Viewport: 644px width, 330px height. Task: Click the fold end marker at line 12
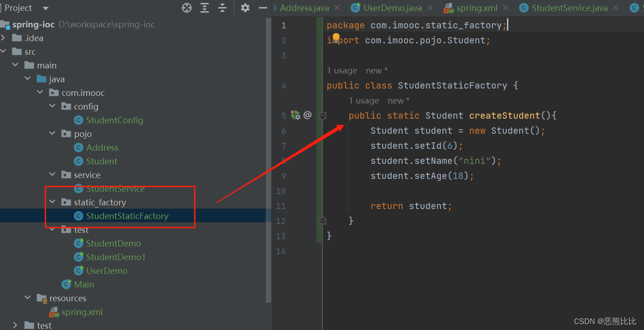click(323, 221)
